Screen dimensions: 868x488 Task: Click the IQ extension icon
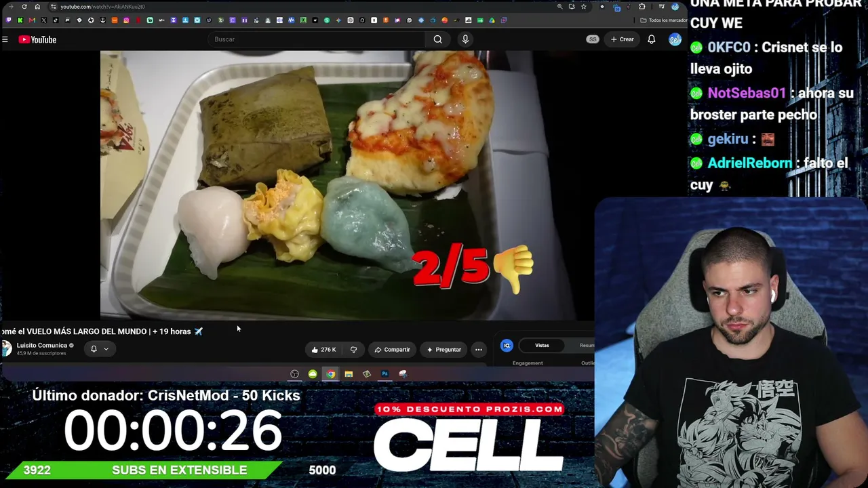[507, 346]
